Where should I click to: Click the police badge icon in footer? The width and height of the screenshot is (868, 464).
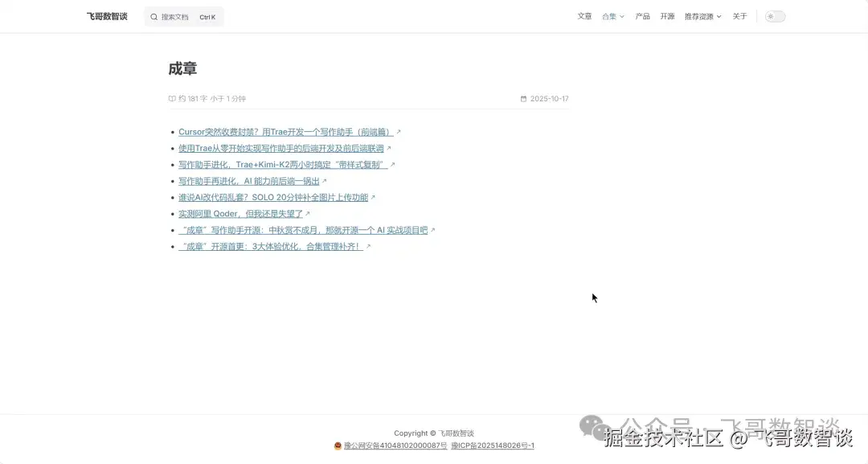pyautogui.click(x=338, y=446)
